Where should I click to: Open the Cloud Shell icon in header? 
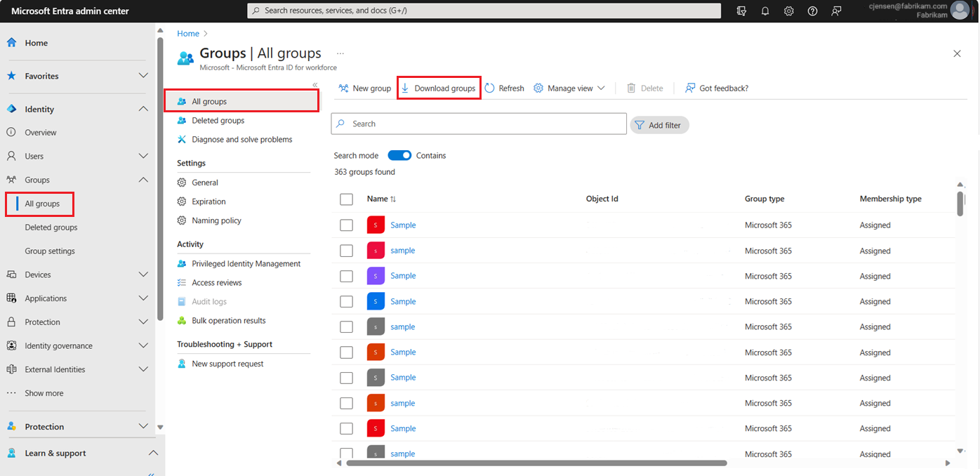pyautogui.click(x=742, y=11)
